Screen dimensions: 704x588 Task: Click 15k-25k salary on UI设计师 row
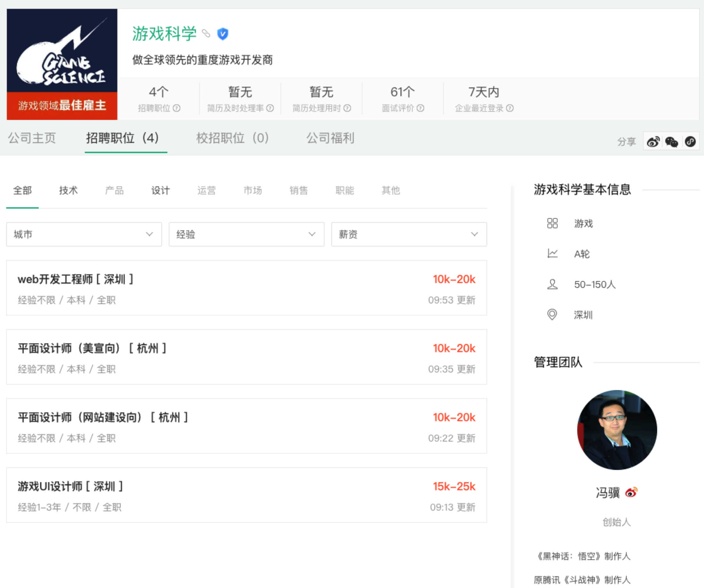(454, 486)
